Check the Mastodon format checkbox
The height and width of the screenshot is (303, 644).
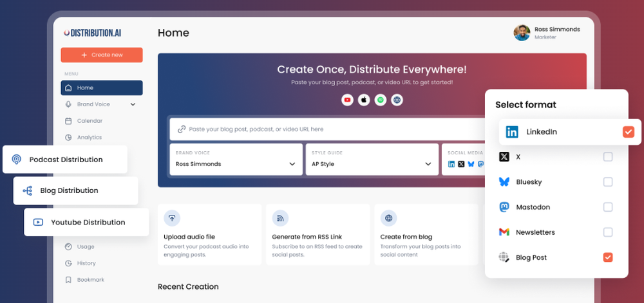pyautogui.click(x=608, y=207)
